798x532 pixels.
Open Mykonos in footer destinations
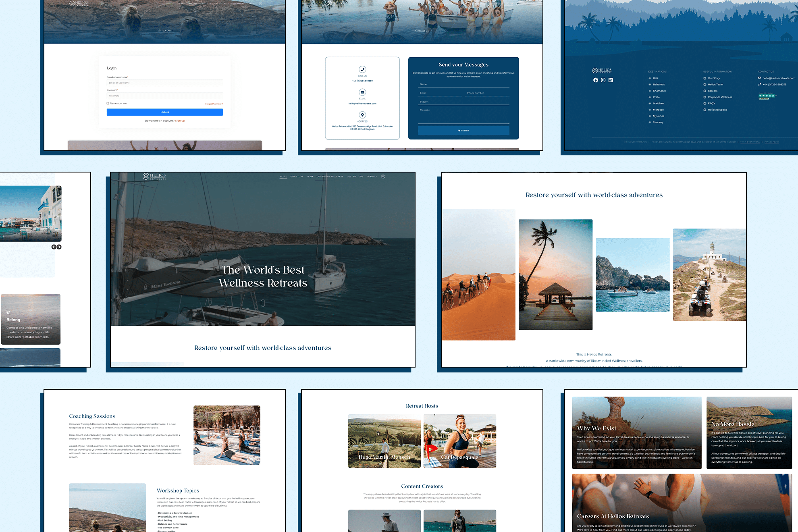pos(659,116)
